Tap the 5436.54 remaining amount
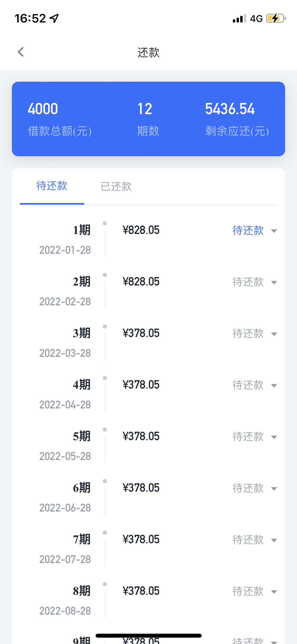This screenshot has width=297, height=644. [230, 109]
